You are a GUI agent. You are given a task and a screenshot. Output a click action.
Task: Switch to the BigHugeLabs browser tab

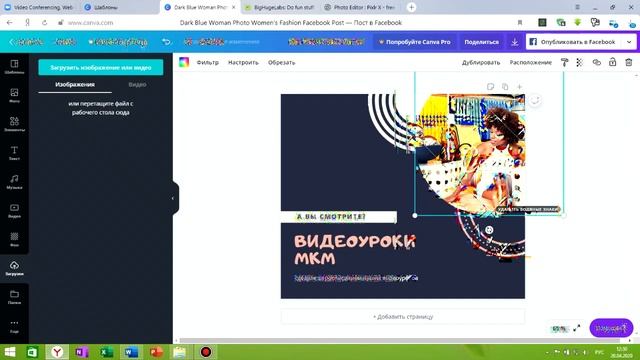pyautogui.click(x=280, y=7)
